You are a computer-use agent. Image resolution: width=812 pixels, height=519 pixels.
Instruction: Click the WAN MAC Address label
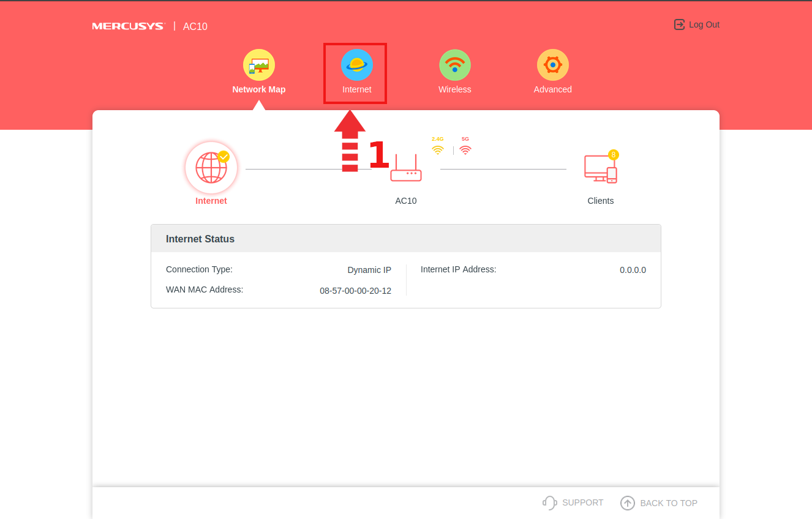click(x=205, y=289)
